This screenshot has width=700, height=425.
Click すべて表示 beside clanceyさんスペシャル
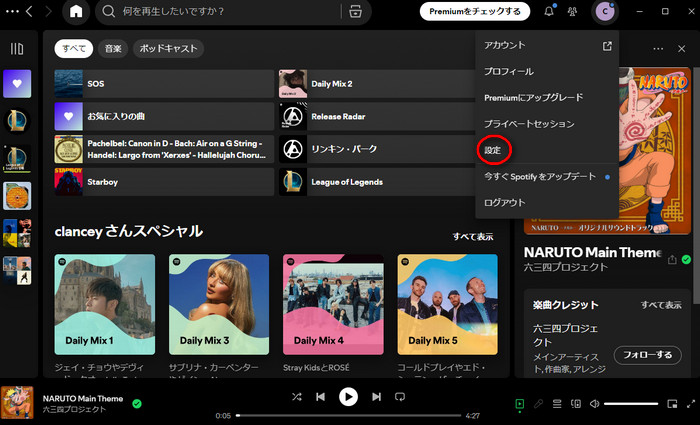tap(473, 237)
